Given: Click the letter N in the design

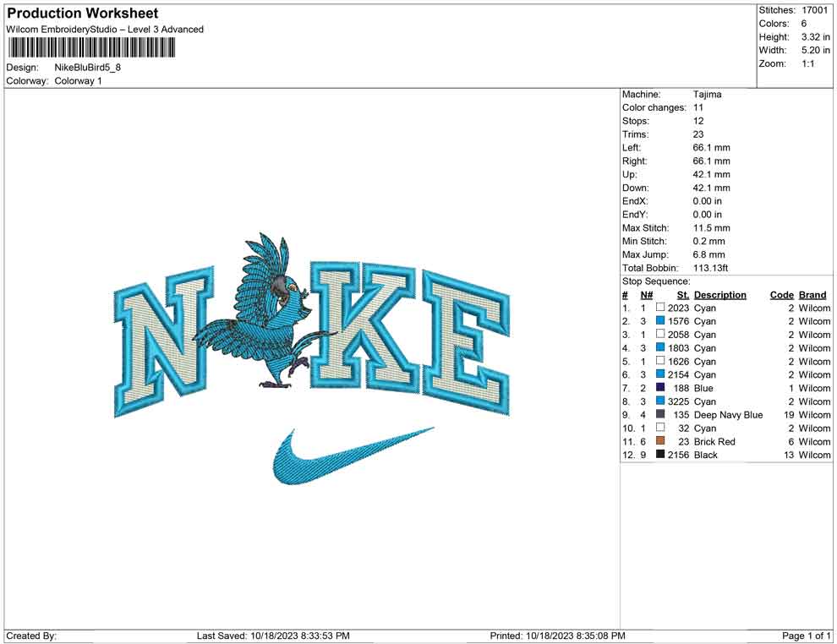Looking at the screenshot, I should pyautogui.click(x=164, y=341).
